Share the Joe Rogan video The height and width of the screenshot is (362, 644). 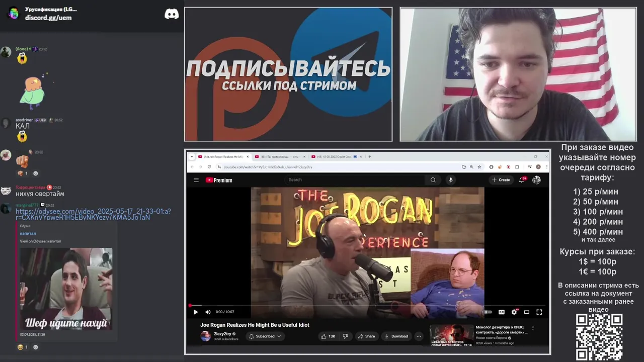pos(366,336)
